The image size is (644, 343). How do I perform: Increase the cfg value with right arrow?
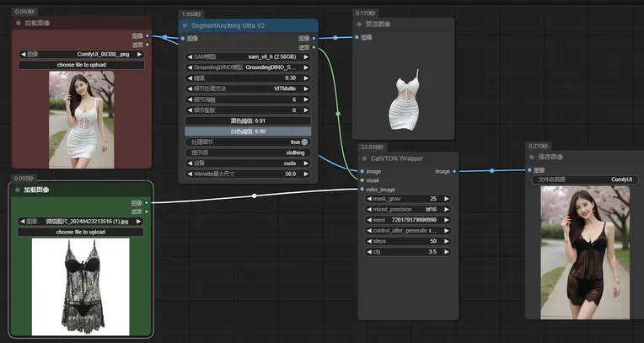tap(447, 251)
